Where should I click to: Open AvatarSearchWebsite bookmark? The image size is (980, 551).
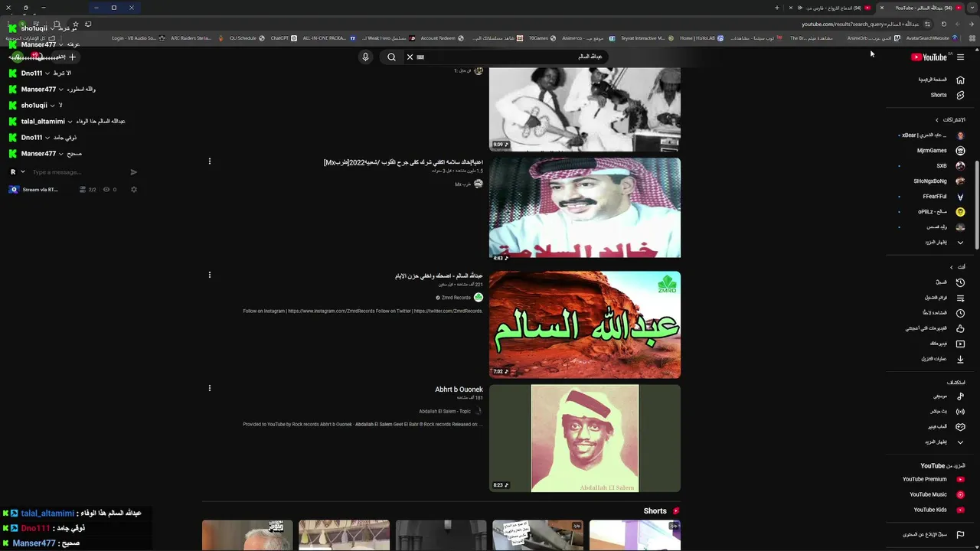point(932,38)
